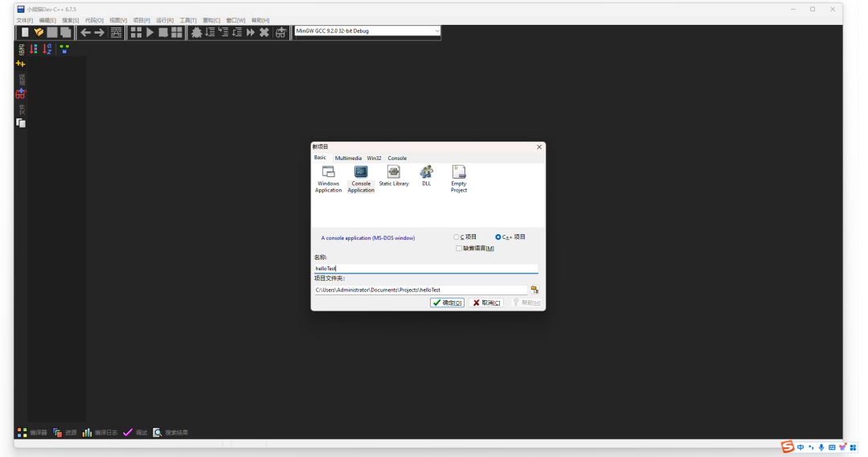Click the browse project folder icon
The width and height of the screenshot is (868, 457).
click(534, 290)
